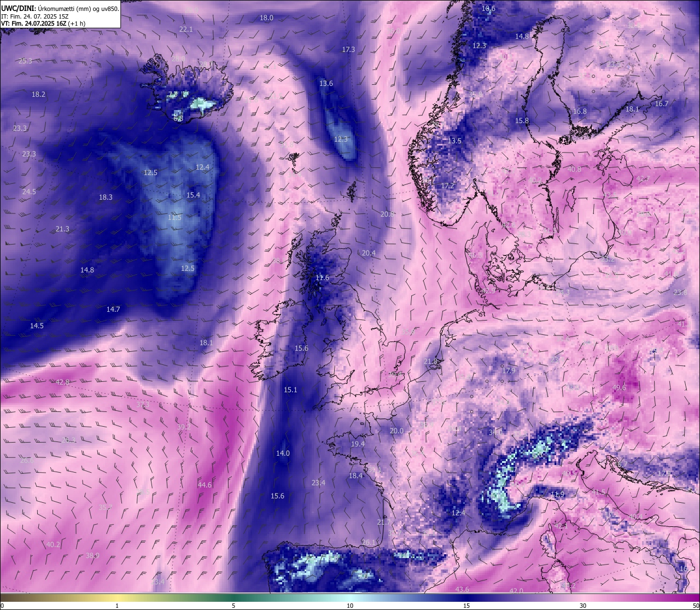Click the map value "22.1"

pos(186,29)
